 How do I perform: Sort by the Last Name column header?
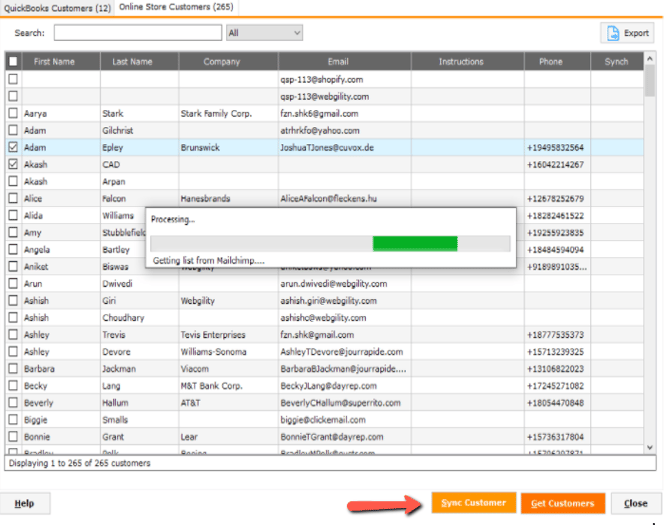click(133, 62)
